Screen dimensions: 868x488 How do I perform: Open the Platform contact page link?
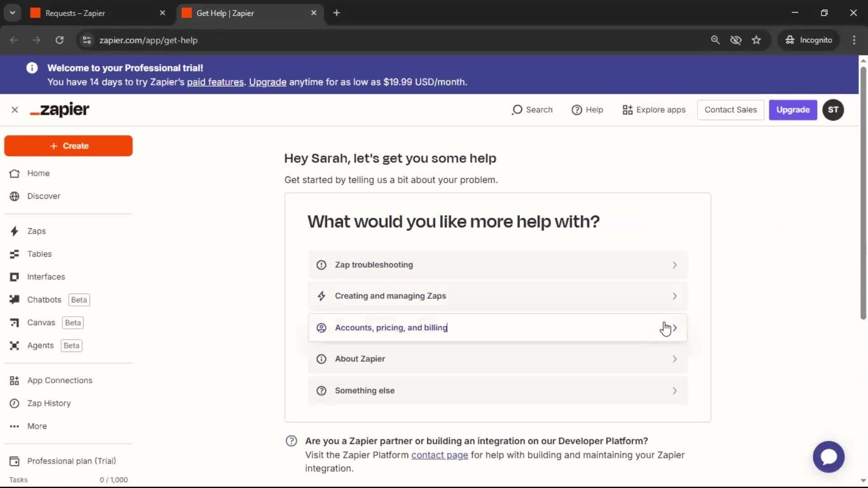click(x=439, y=455)
